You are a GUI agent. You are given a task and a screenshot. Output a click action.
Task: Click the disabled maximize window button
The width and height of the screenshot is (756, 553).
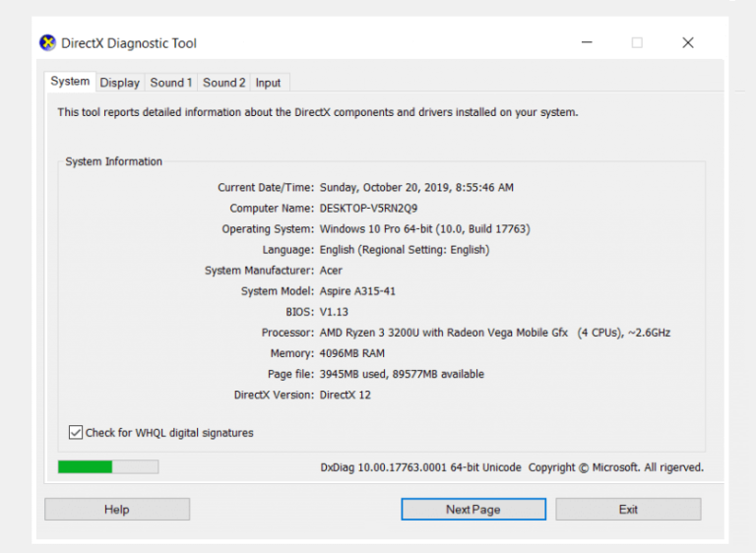pyautogui.click(x=637, y=42)
